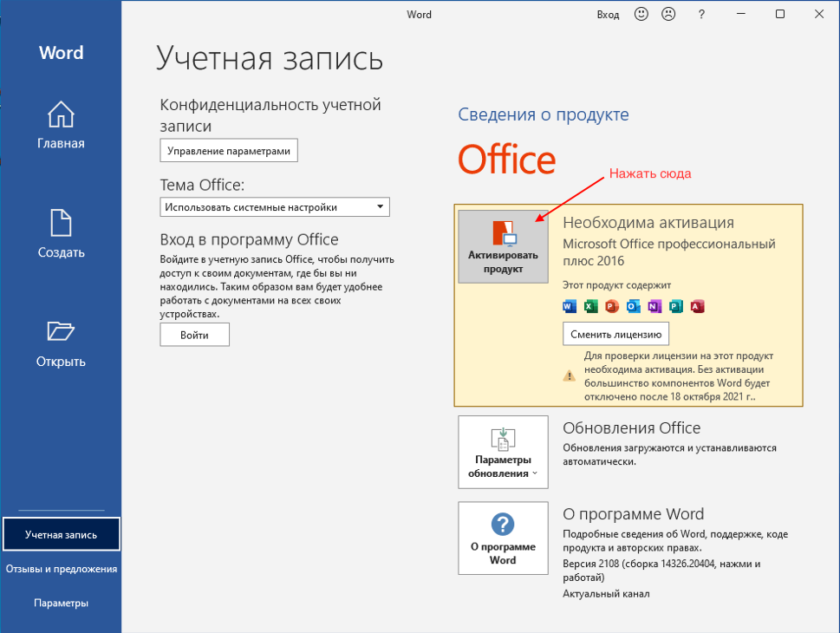Click the Publisher app icon in product list

pos(676,307)
